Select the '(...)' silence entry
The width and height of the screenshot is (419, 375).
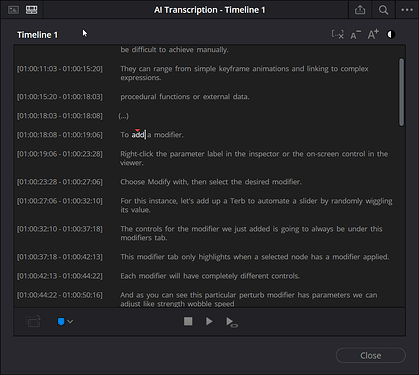[124, 116]
